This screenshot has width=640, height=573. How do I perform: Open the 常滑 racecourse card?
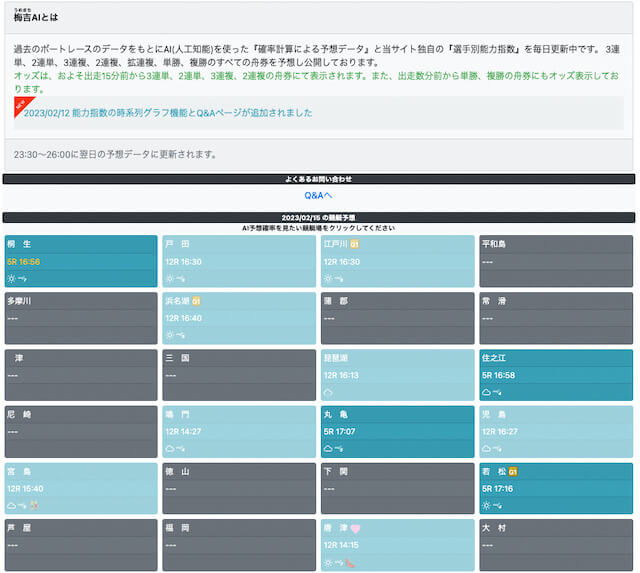[556, 318]
